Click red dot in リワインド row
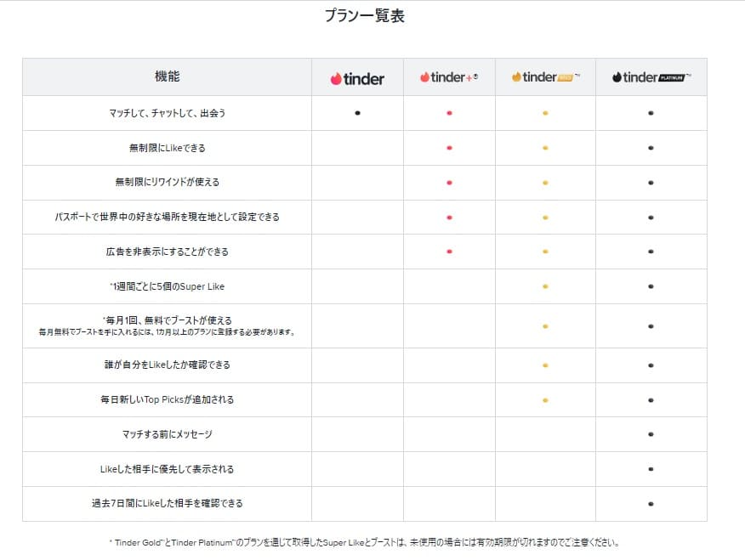 pyautogui.click(x=450, y=183)
